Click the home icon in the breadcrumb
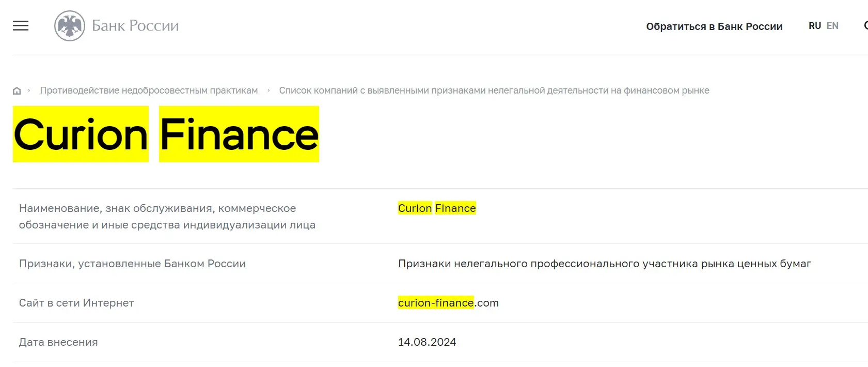868x367 pixels. coord(16,90)
